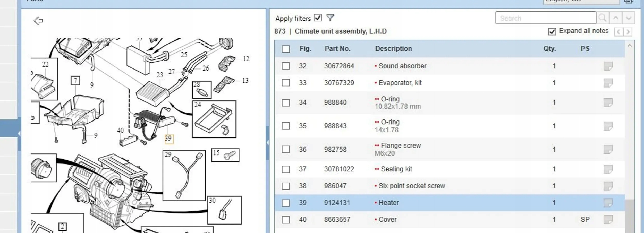Viewport: 644px width, 233px height.
Task: Uncheck Expand all notes checkbox
Action: tap(552, 31)
